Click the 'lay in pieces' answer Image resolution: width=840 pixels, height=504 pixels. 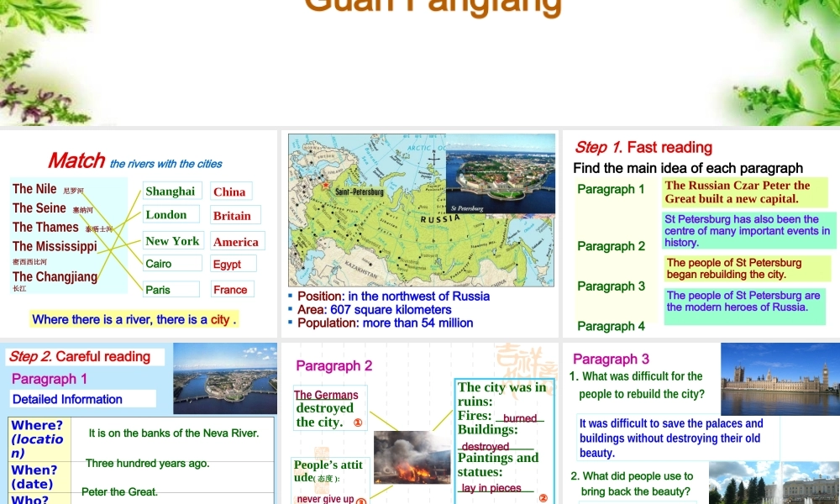click(x=491, y=488)
